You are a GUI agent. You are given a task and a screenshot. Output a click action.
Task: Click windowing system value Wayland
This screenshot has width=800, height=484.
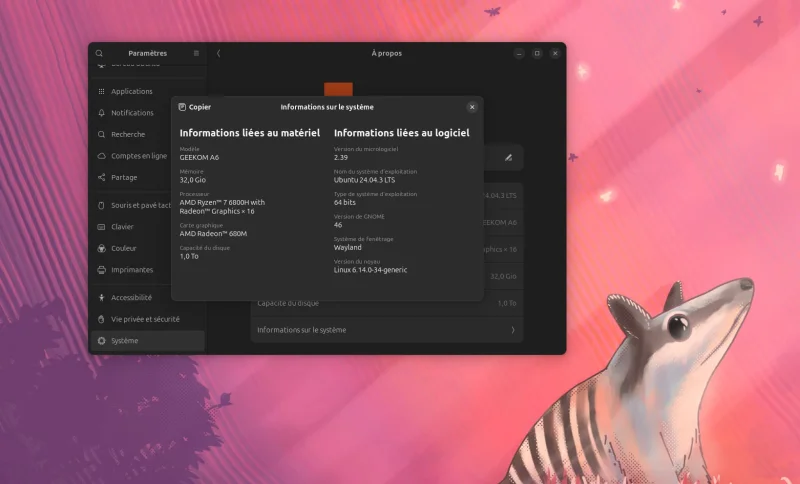347,247
